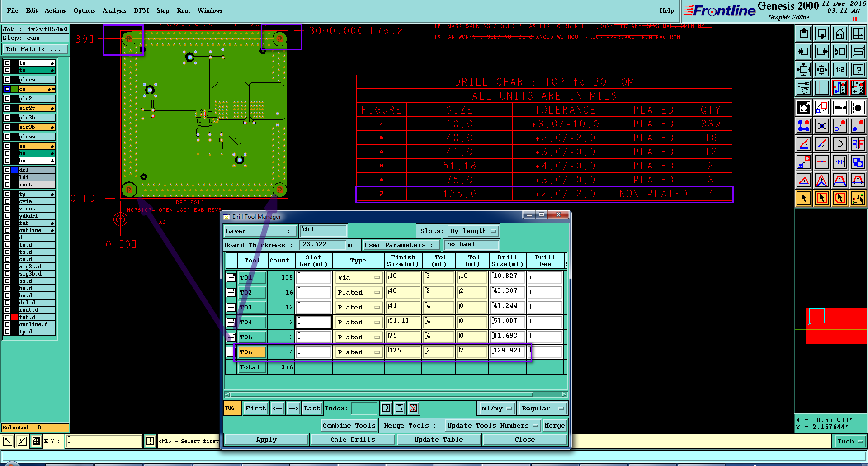Select the black arrow pointer tool
The image size is (868, 466).
[x=804, y=198]
